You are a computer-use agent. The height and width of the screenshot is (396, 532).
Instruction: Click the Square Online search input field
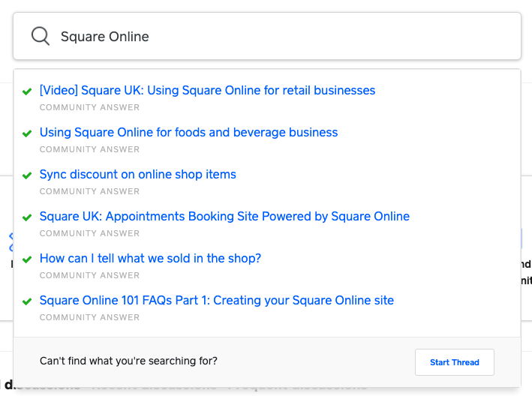click(285, 36)
